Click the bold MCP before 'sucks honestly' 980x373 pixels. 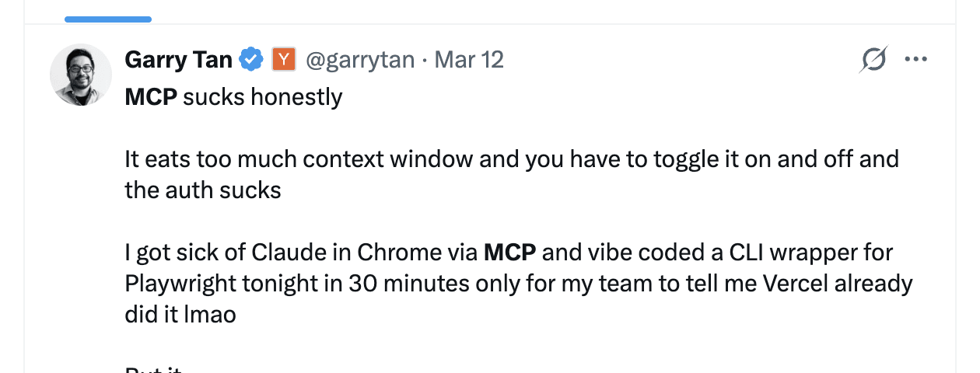click(151, 97)
